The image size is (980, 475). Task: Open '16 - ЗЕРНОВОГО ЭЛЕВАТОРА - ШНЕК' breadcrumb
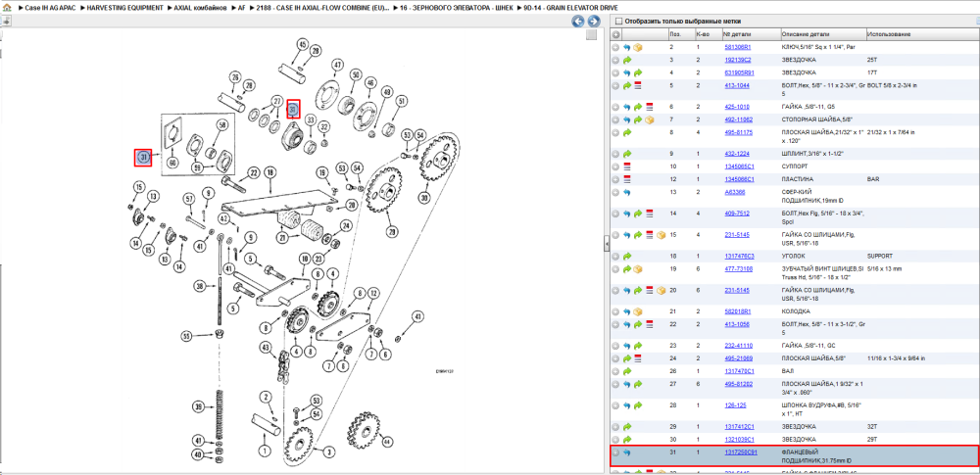pyautogui.click(x=457, y=10)
